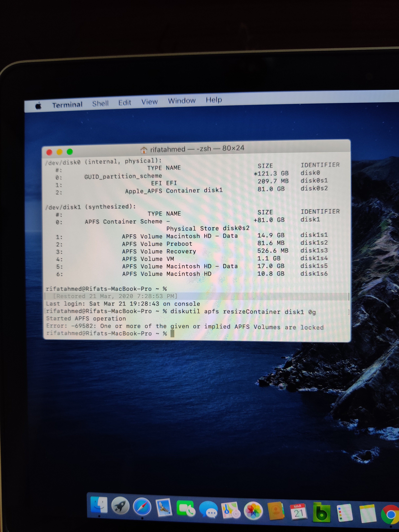Open the Apple menu
This screenshot has height=532, width=399.
tap(38, 106)
